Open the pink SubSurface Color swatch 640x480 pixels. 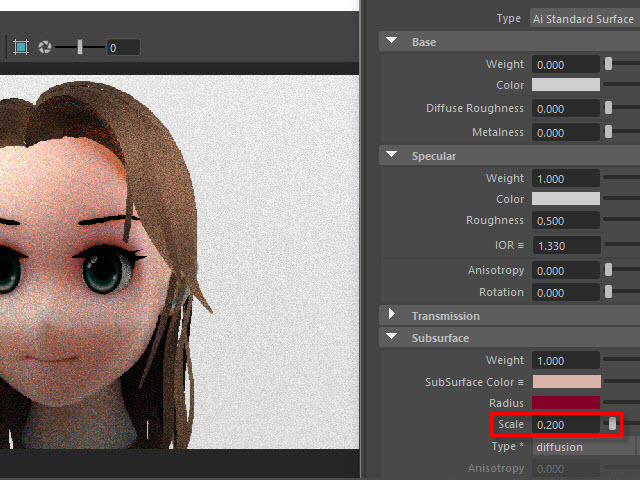pyautogui.click(x=567, y=382)
